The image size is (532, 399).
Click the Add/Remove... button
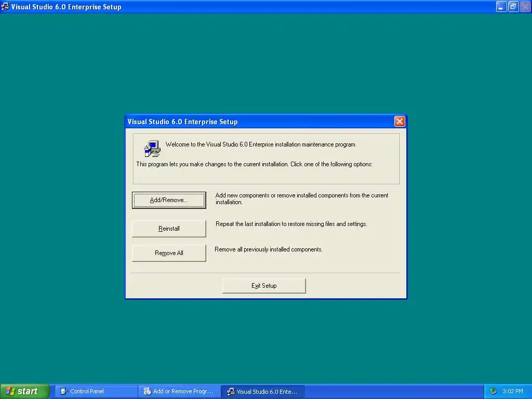[x=169, y=200]
